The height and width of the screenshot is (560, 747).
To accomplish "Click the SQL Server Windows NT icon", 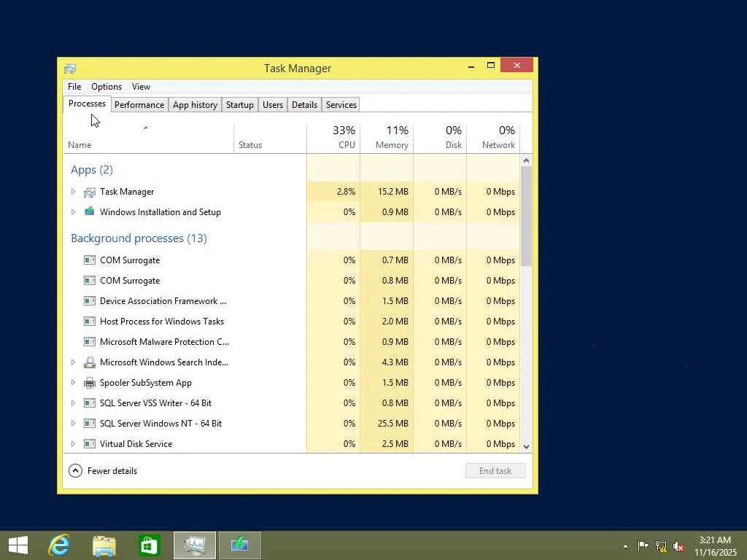I will click(89, 424).
